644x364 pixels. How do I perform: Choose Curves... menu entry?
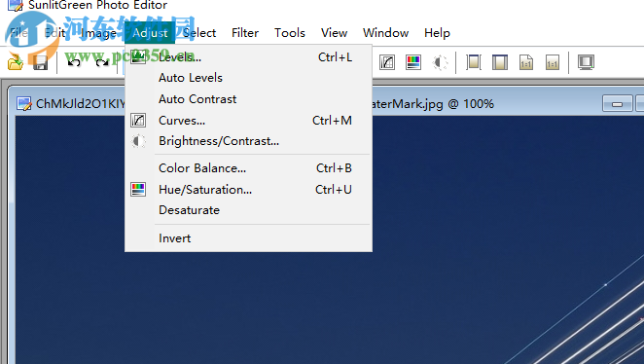pos(248,121)
